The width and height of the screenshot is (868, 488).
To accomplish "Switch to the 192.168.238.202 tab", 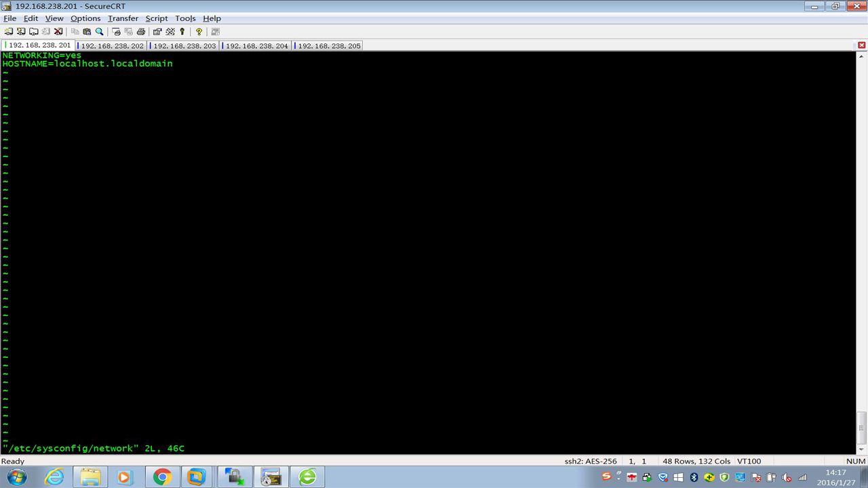I will click(113, 46).
